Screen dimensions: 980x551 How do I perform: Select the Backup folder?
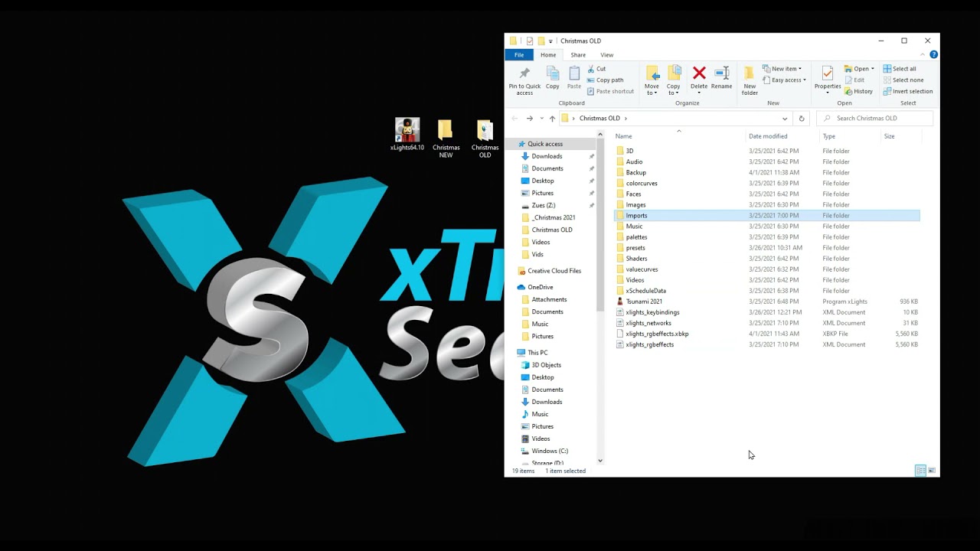(x=635, y=172)
